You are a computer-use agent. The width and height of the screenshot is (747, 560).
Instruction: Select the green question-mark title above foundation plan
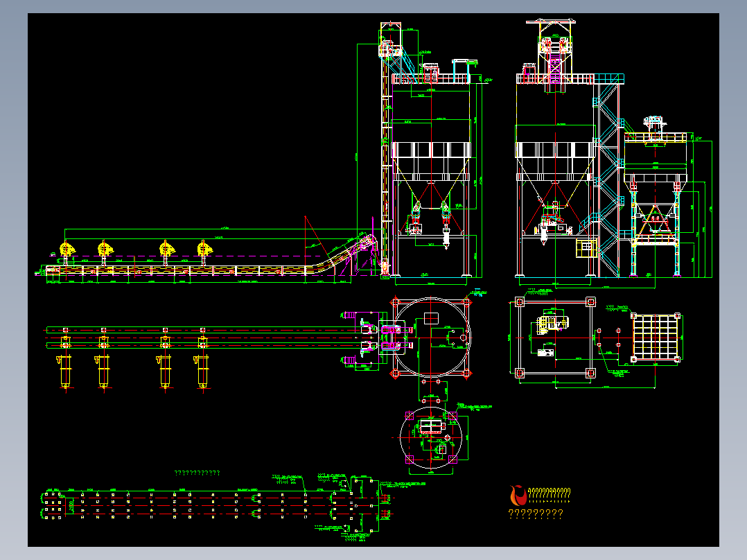coord(197,473)
